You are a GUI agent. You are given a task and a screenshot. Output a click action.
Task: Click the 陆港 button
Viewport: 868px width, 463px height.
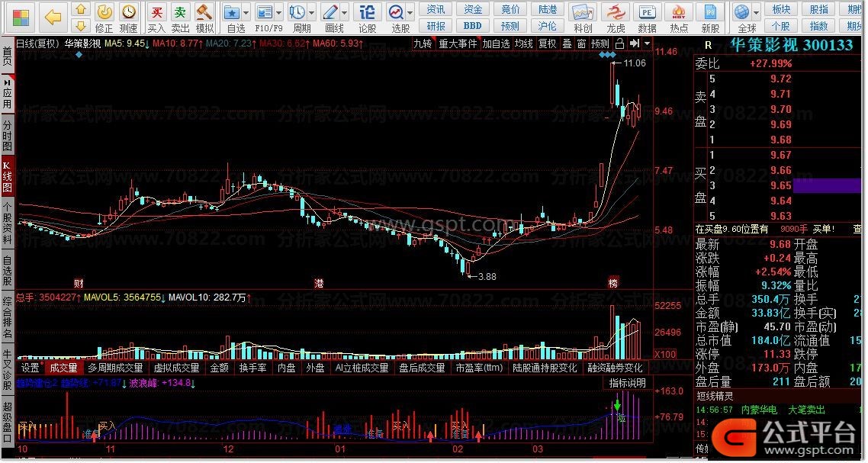click(547, 9)
